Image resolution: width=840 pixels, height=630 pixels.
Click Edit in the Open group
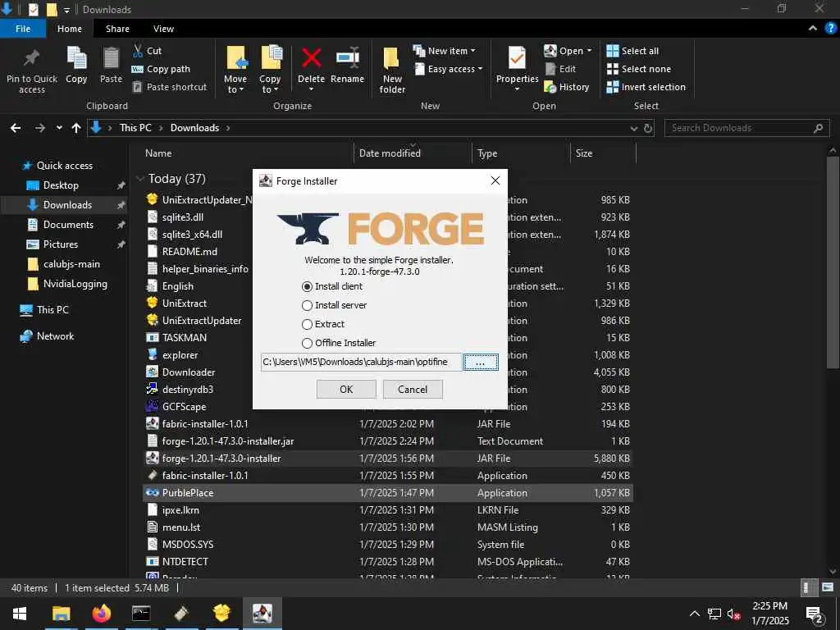(x=559, y=69)
